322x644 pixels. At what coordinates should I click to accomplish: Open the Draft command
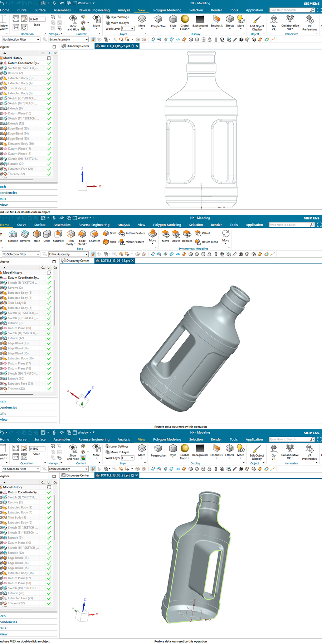(110, 233)
